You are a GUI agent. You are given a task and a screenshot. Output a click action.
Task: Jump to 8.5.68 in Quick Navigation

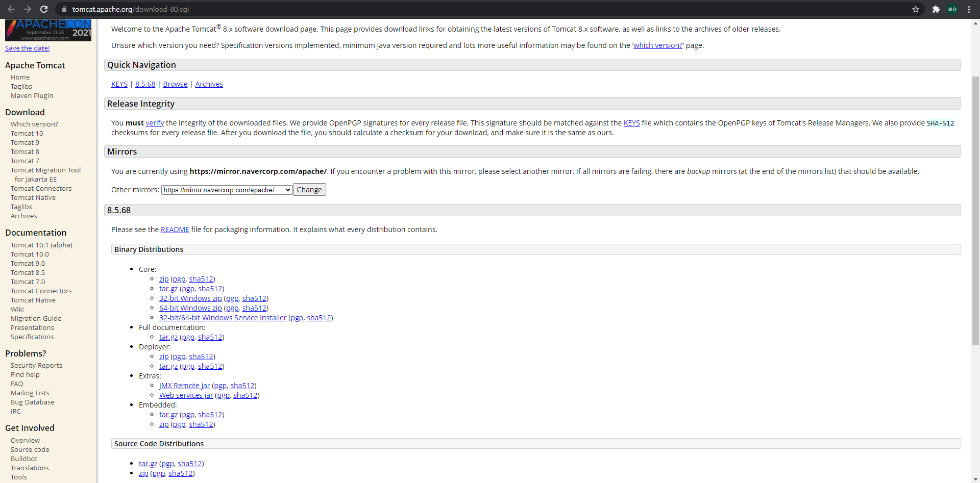(145, 84)
